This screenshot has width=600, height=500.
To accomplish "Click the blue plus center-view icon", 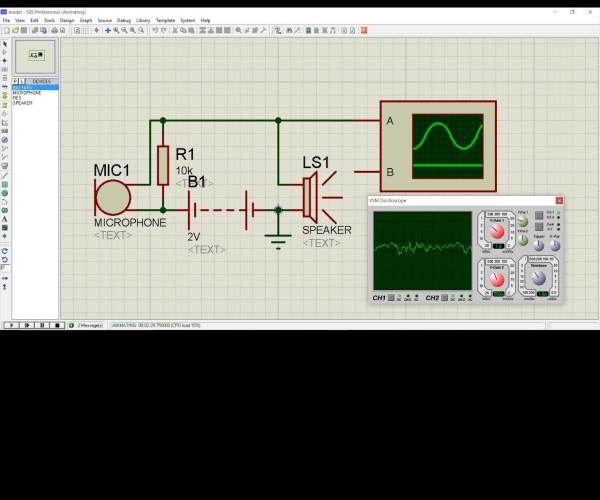I will pos(108,30).
